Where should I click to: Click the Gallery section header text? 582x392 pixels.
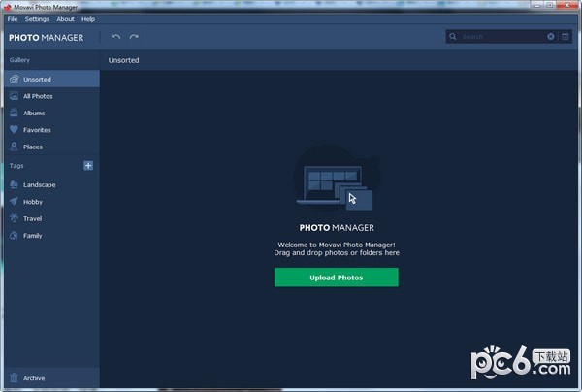click(x=19, y=60)
